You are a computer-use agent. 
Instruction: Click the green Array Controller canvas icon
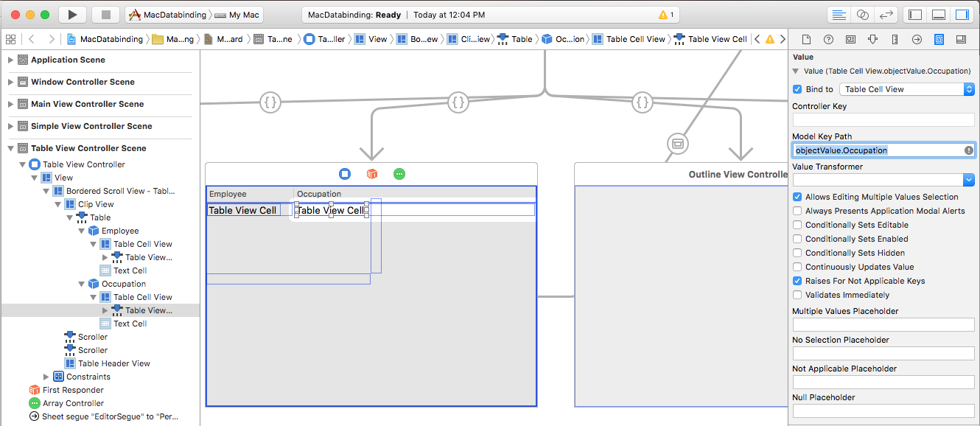(399, 174)
